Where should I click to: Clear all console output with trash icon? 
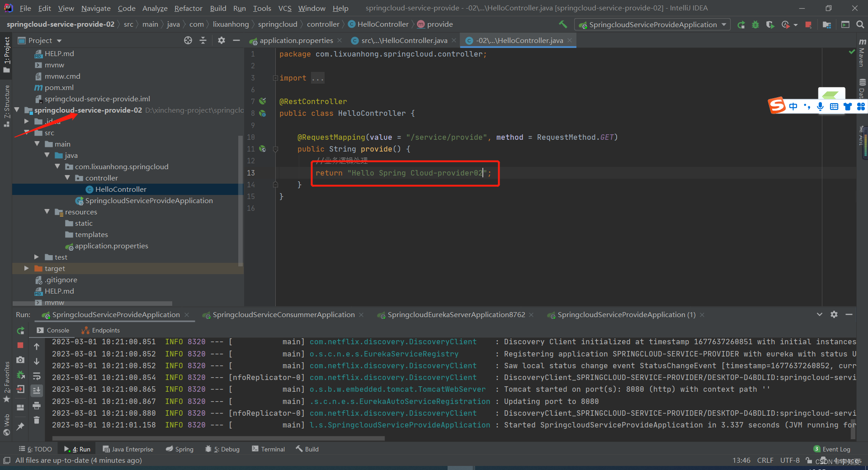pyautogui.click(x=37, y=420)
